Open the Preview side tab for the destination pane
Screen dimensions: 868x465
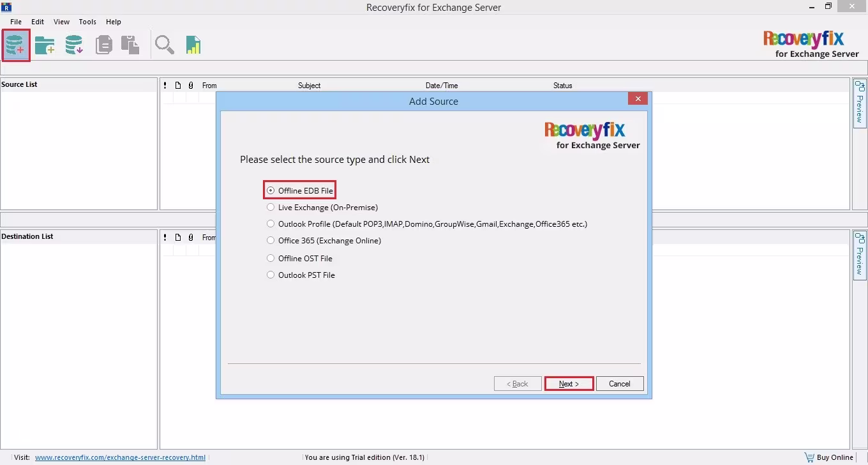(859, 254)
